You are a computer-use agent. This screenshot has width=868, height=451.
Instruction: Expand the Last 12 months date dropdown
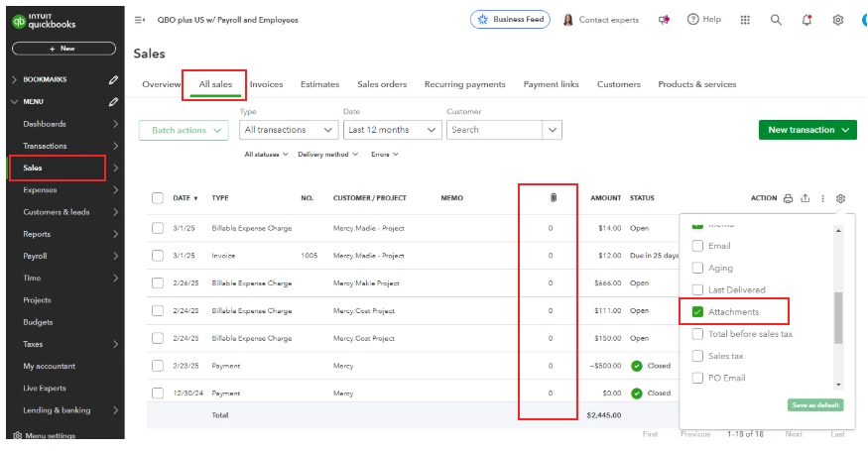coord(392,130)
